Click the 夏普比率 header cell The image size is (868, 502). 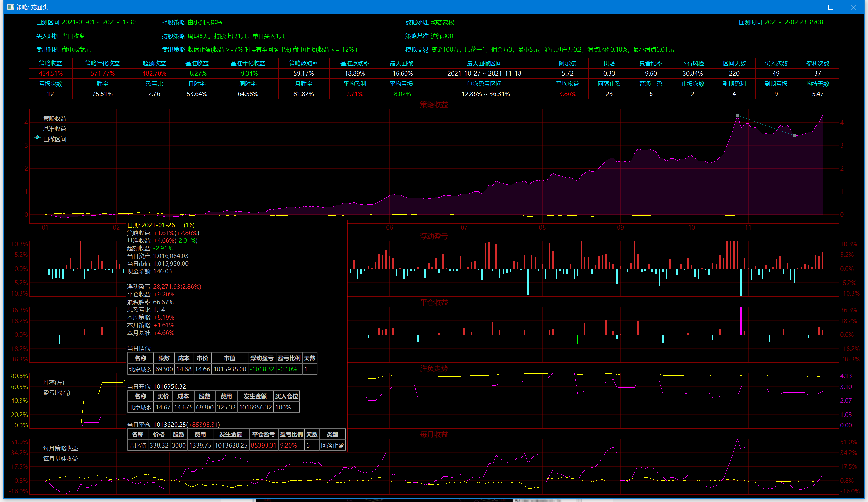(651, 63)
